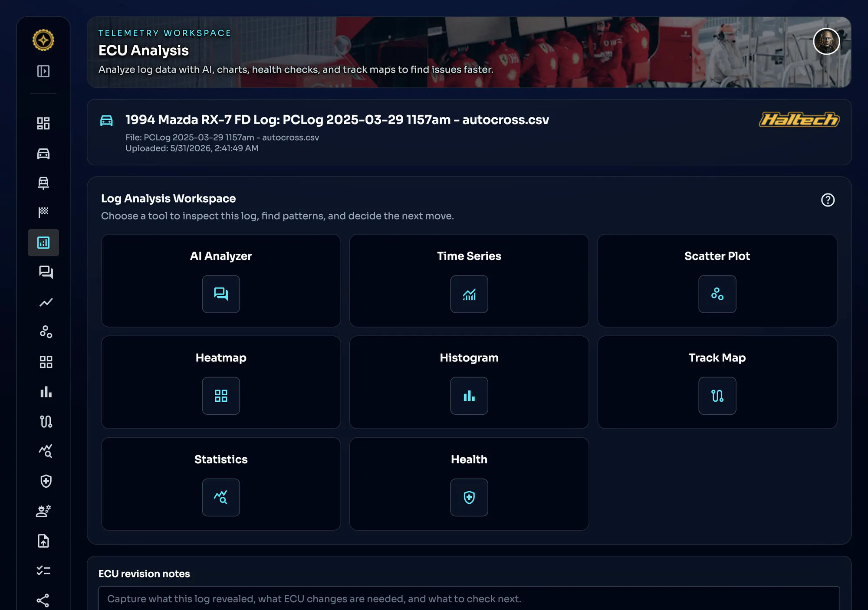Image resolution: width=868 pixels, height=610 pixels.
Task: Focus the ECU revision notes text field
Action: [x=469, y=599]
